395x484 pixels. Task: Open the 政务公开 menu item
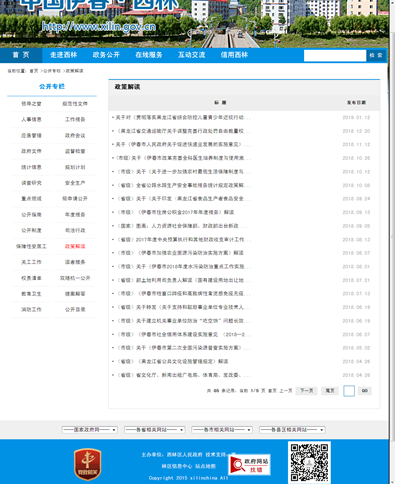point(106,55)
